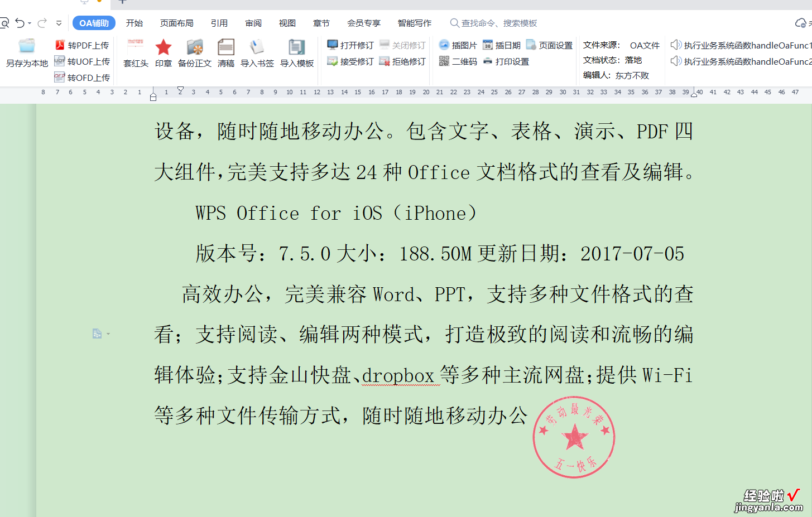Click the 查找命令、搜索模板 search box

493,23
